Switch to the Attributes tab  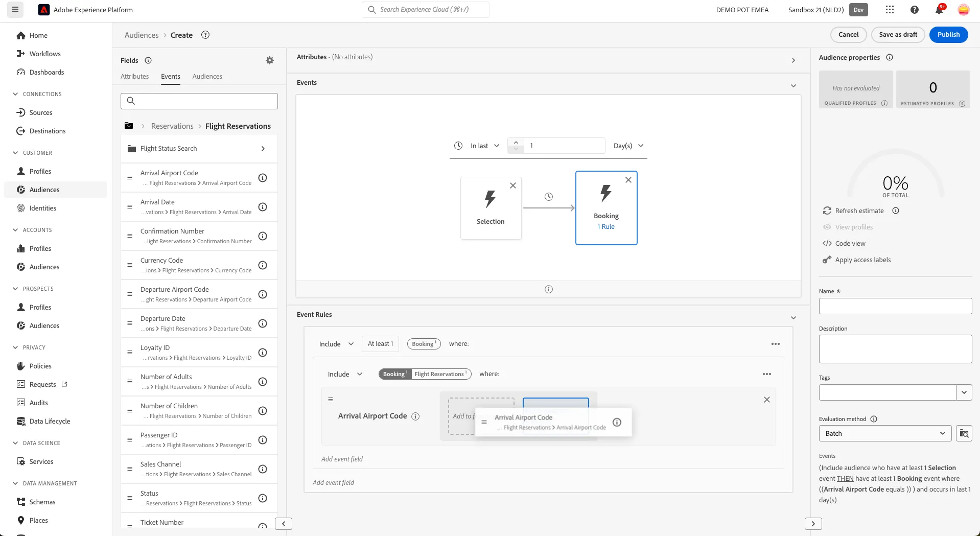(x=135, y=76)
